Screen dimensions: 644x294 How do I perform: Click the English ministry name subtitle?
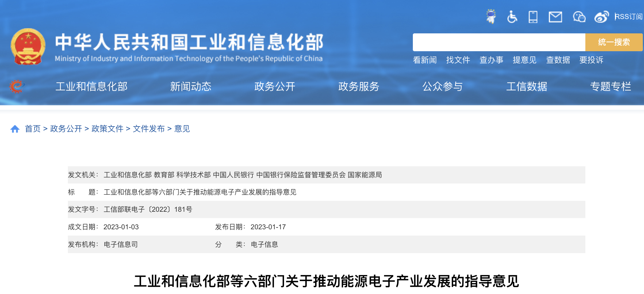coord(189,58)
